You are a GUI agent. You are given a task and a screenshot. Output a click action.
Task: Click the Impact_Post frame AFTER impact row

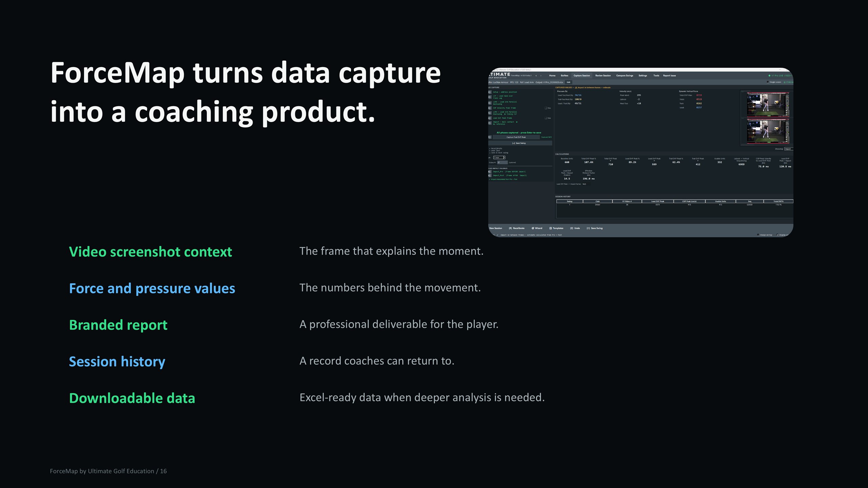(x=510, y=176)
